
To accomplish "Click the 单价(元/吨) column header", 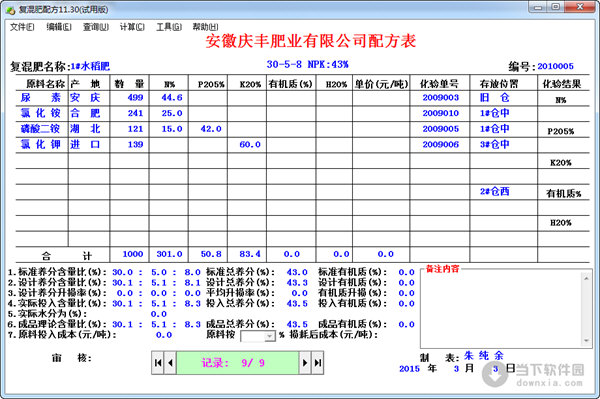I will pyautogui.click(x=381, y=84).
